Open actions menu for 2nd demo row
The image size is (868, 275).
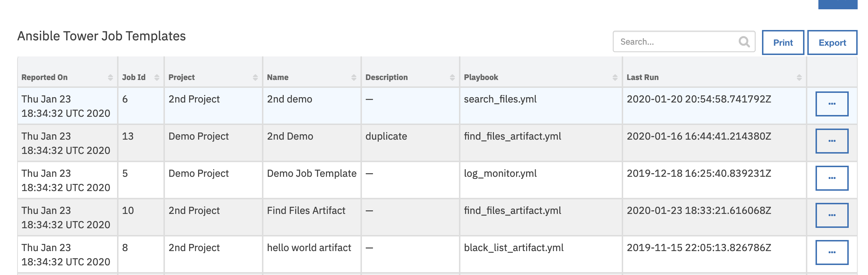click(x=832, y=104)
